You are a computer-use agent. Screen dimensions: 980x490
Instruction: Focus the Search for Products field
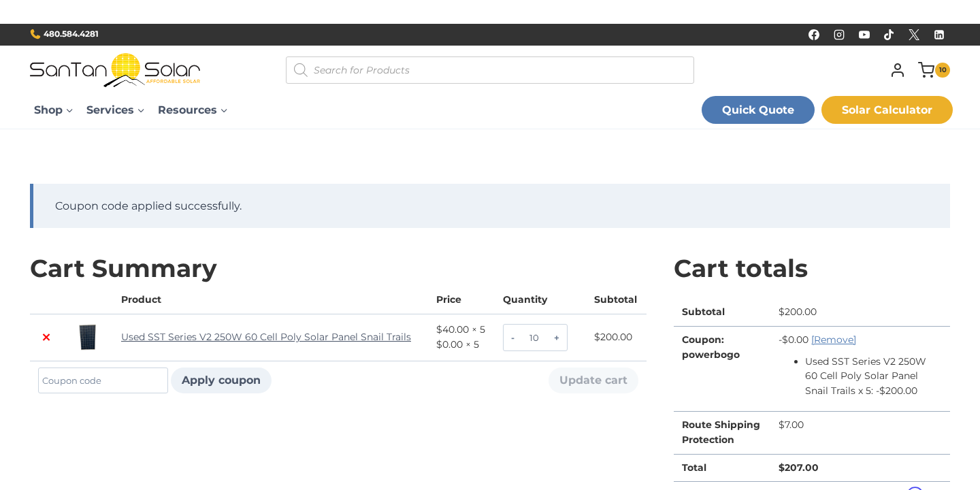tap(490, 70)
